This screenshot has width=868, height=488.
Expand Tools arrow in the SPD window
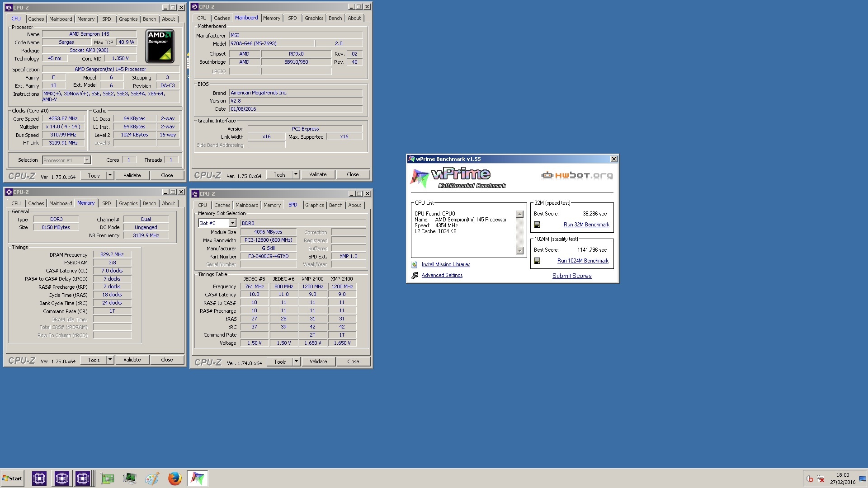click(296, 361)
